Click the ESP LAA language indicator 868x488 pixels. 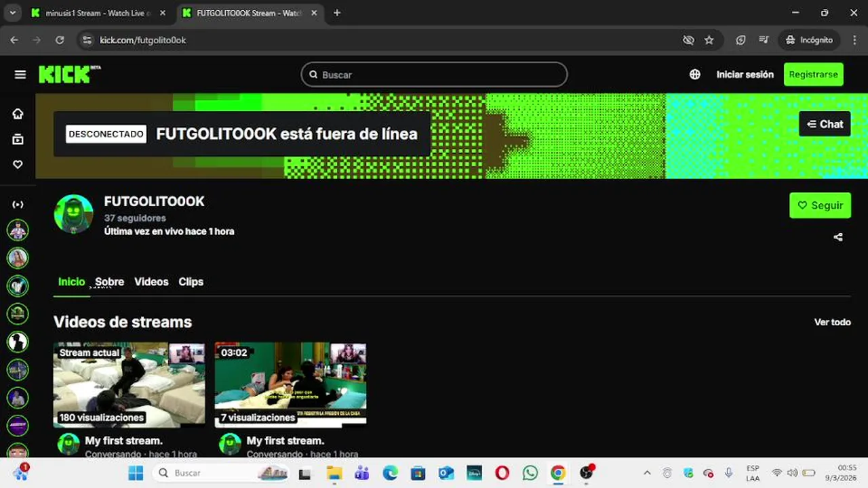[x=753, y=473]
